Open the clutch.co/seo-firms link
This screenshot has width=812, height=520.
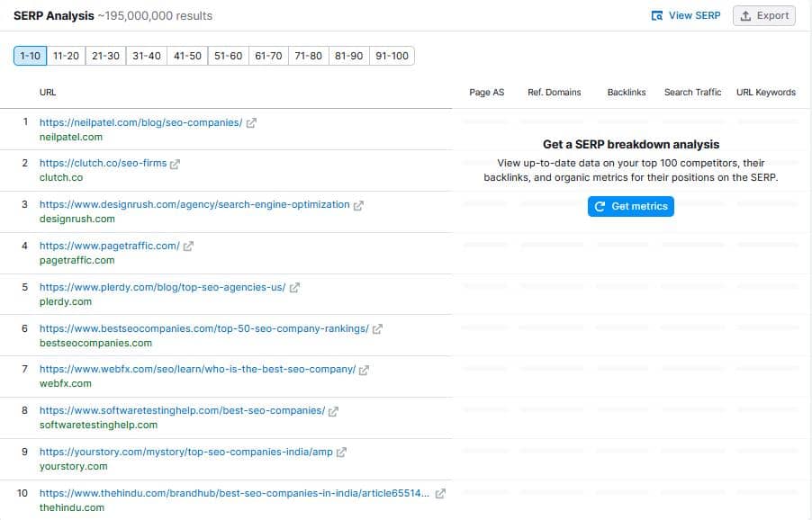(103, 163)
